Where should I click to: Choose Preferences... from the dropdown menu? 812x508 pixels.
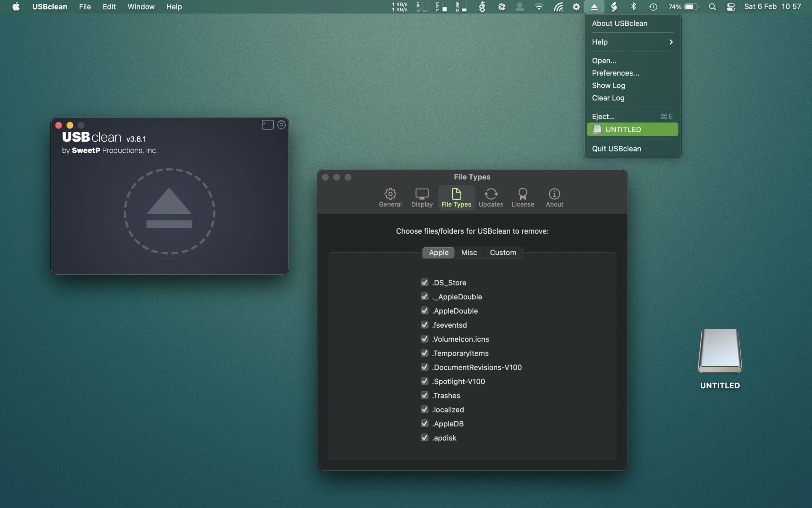click(632, 73)
